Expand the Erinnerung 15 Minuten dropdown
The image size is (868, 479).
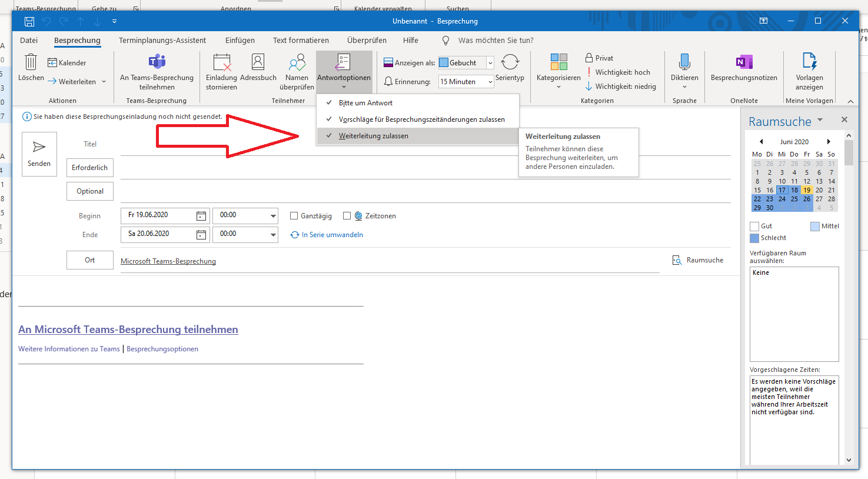(490, 82)
